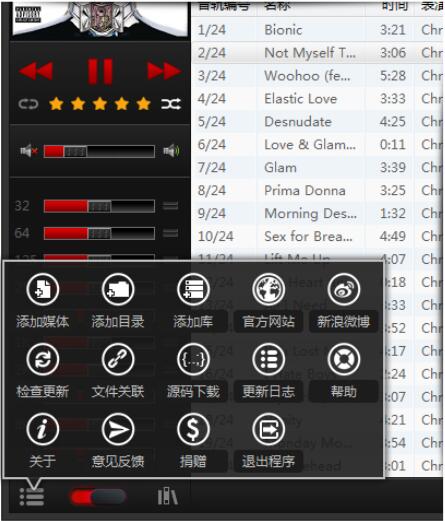Pause the current playback
Viewport: 445px width, 521px height.
[x=100, y=71]
